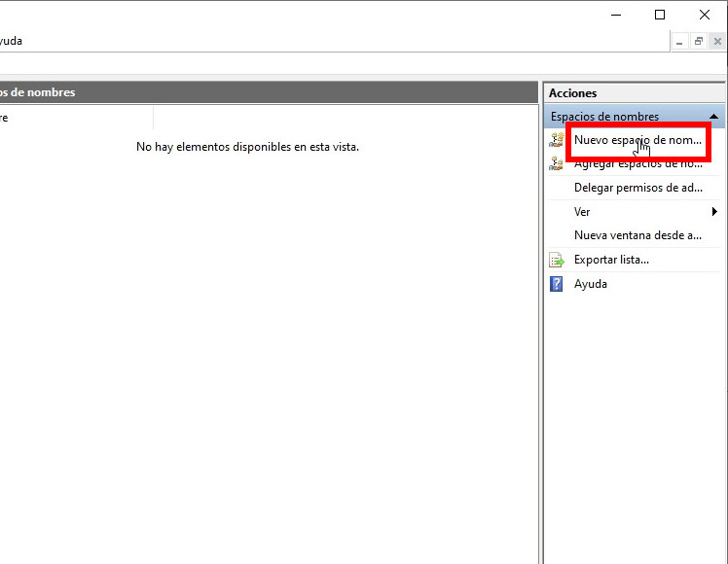Open the Ver actions entry

(x=582, y=212)
